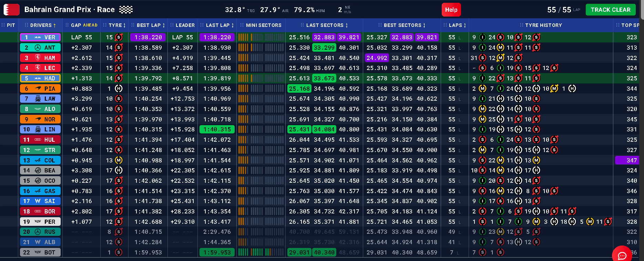
Task: Select the HAD driver badge
Action: point(40,78)
